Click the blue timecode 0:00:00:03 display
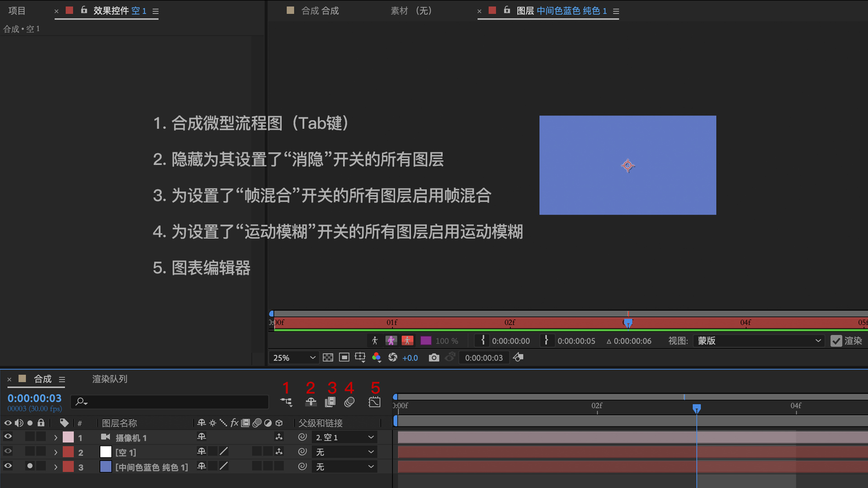The height and width of the screenshot is (488, 868). point(34,398)
